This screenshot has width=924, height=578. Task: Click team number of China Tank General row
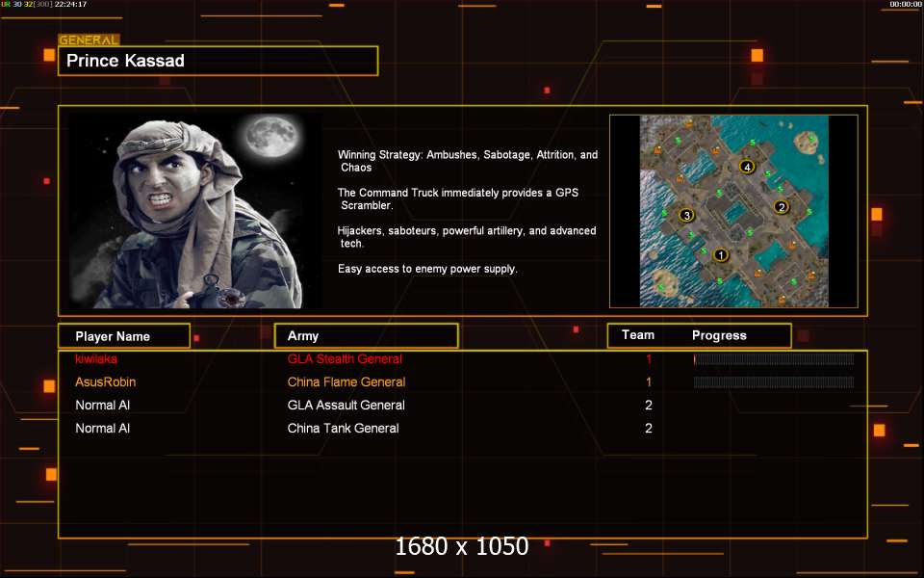pos(648,428)
